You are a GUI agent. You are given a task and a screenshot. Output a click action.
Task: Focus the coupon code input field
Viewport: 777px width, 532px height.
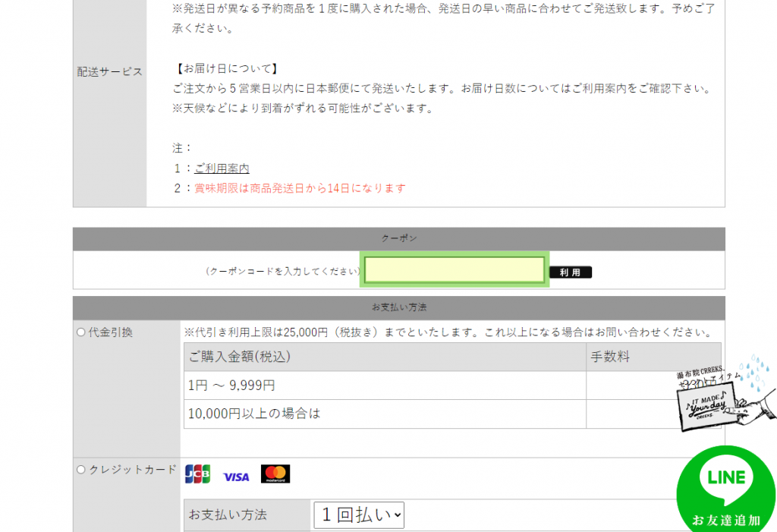[454, 269]
